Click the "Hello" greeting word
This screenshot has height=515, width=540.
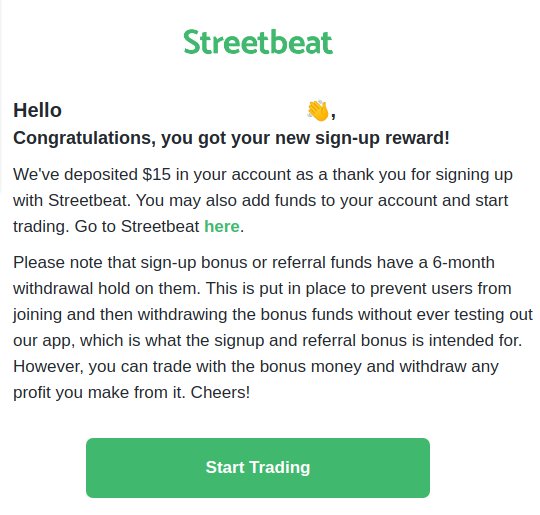(38, 110)
